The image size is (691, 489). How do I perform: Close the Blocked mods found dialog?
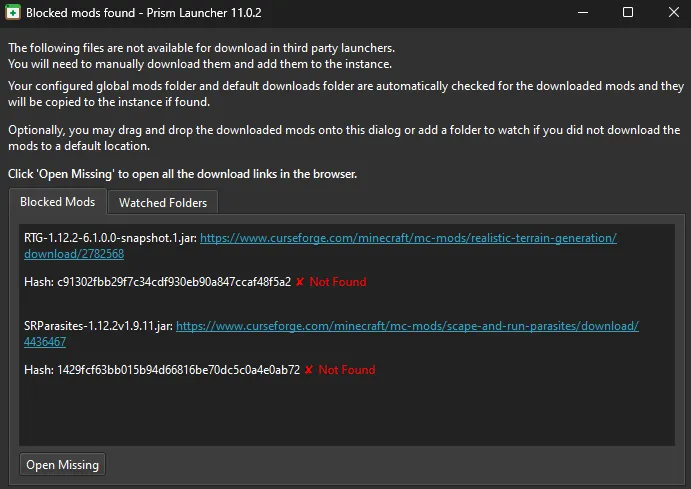click(673, 12)
